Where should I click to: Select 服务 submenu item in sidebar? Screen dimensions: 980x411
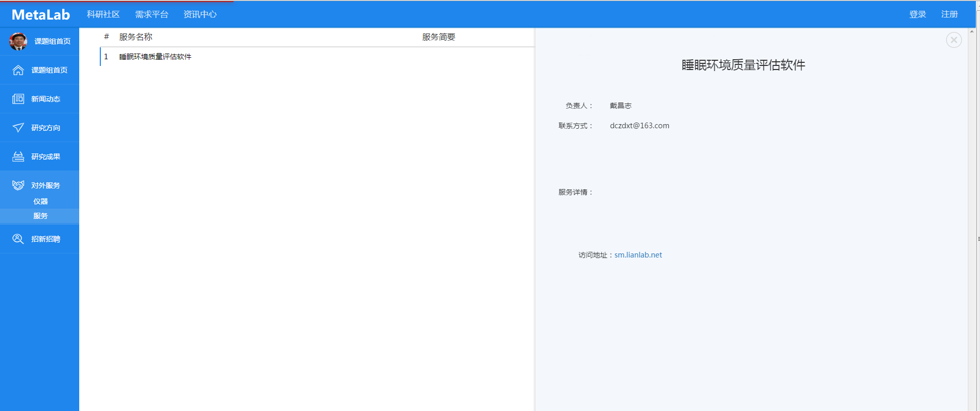tap(41, 216)
